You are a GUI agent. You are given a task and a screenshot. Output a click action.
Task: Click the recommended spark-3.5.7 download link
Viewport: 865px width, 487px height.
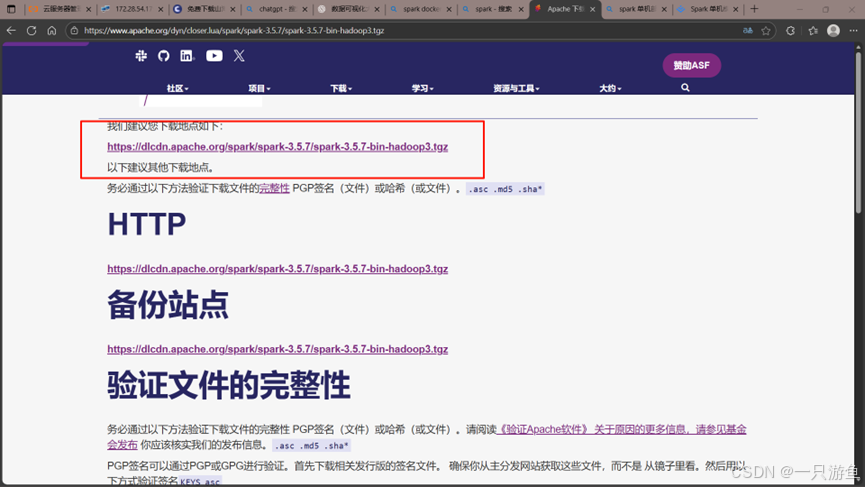277,147
